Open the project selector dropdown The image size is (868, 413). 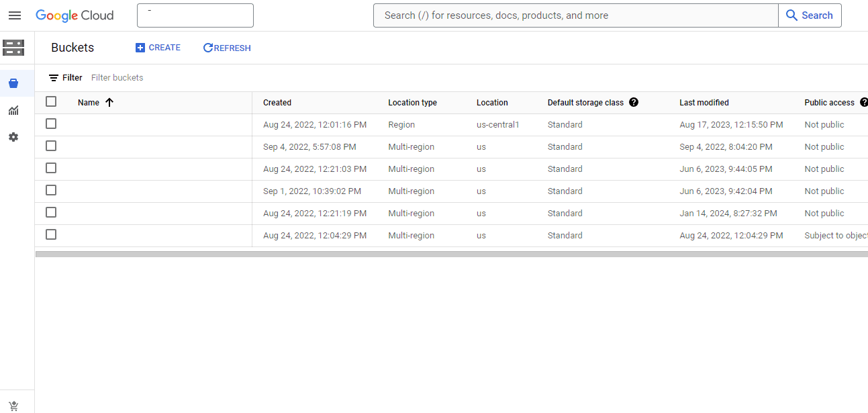click(195, 15)
